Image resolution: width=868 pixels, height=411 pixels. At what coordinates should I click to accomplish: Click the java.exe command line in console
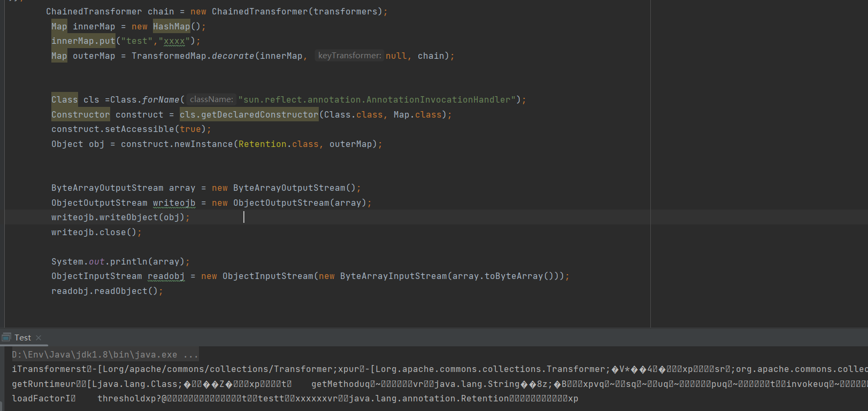(105, 354)
